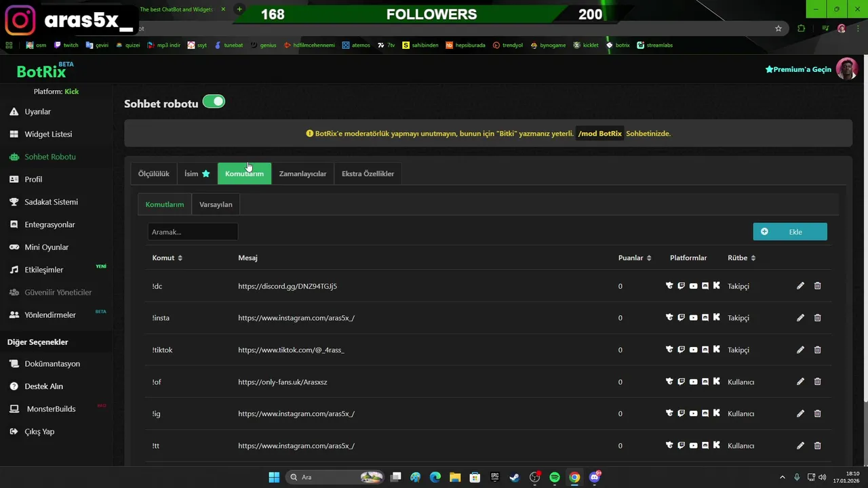
Task: Open the Windows Start menu
Action: pyautogui.click(x=274, y=477)
